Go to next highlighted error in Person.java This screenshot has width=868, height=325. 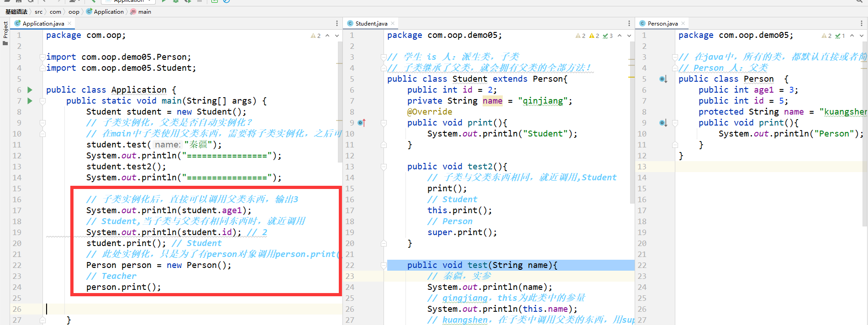[862, 36]
